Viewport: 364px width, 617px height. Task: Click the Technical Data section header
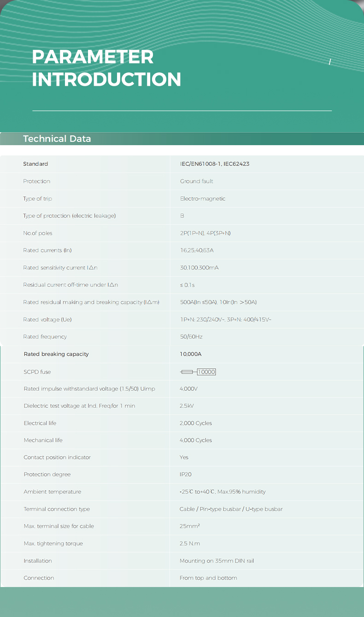pos(57,139)
